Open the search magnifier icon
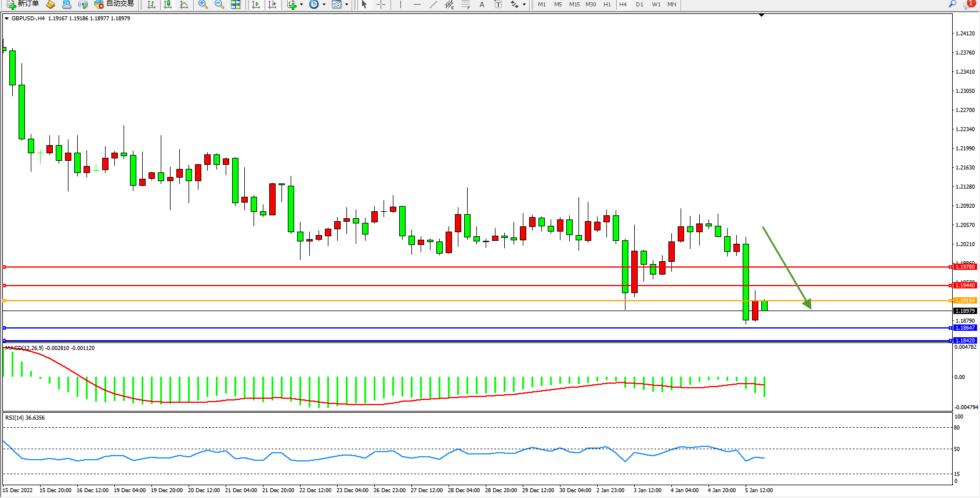 tap(952, 4)
